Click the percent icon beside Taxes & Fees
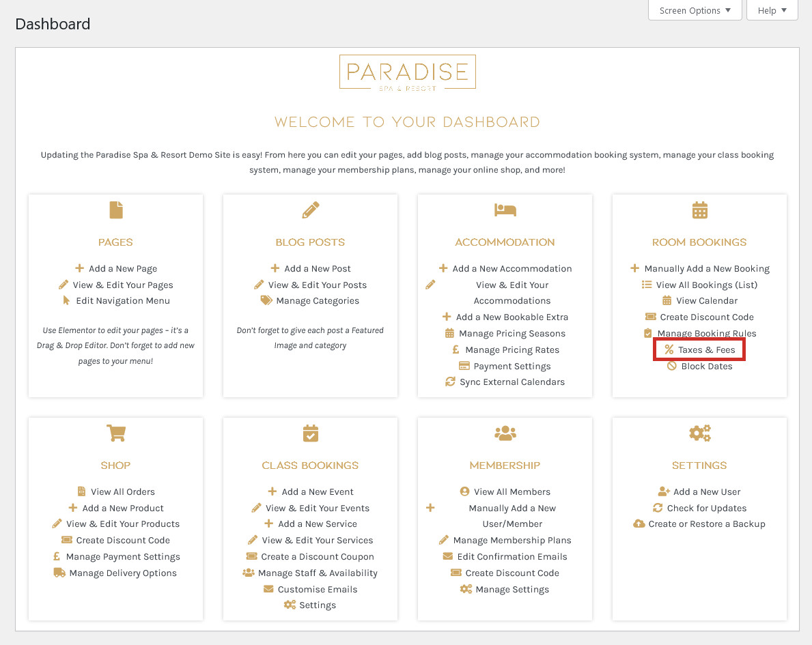 [669, 350]
